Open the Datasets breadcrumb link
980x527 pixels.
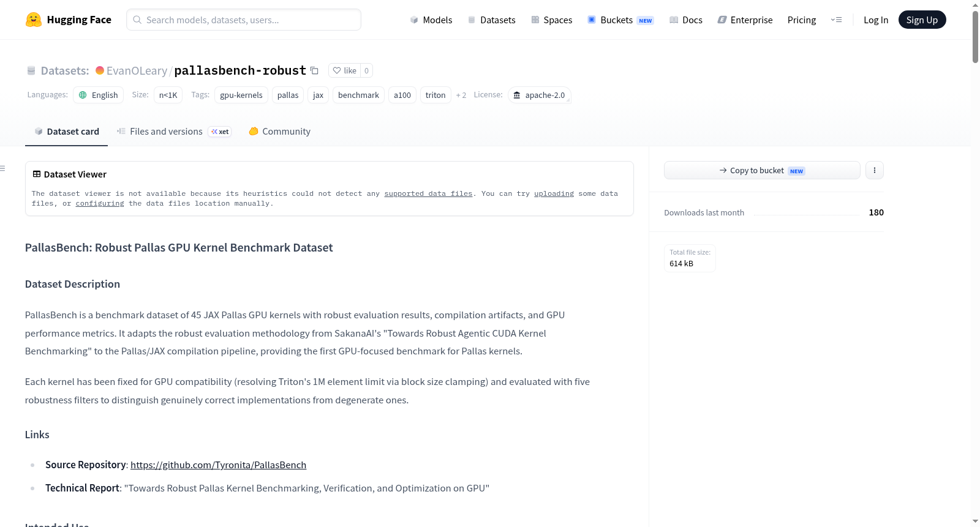pyautogui.click(x=65, y=70)
